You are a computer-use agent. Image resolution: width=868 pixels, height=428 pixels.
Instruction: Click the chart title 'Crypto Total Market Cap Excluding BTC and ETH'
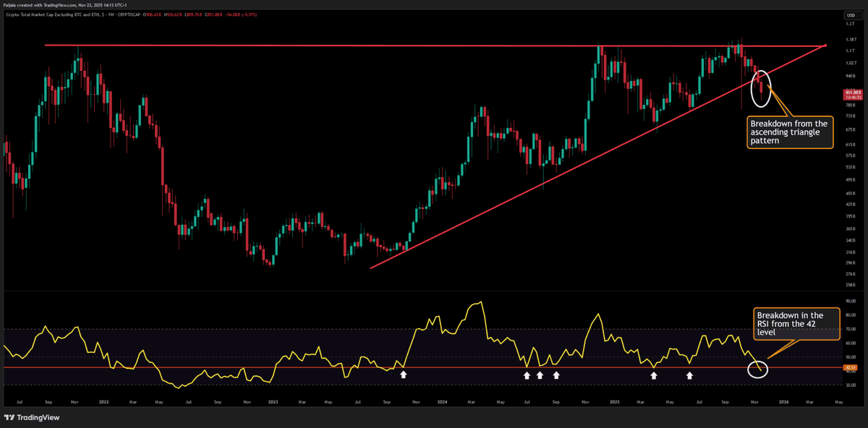coord(52,14)
